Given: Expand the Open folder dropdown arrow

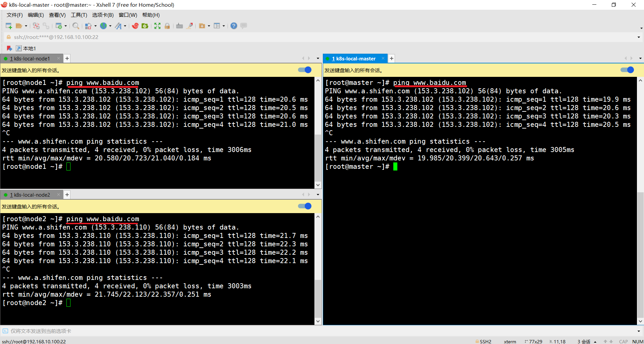Looking at the screenshot, I should click(x=26, y=26).
